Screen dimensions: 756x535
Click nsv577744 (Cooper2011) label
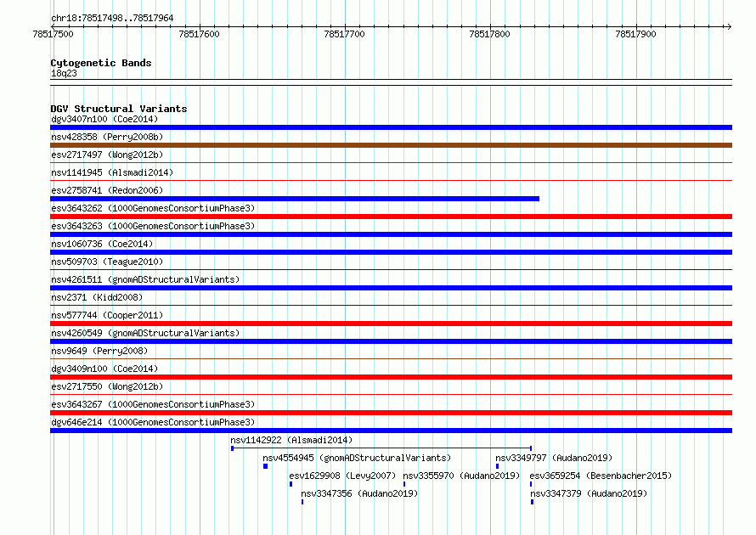[x=107, y=315]
